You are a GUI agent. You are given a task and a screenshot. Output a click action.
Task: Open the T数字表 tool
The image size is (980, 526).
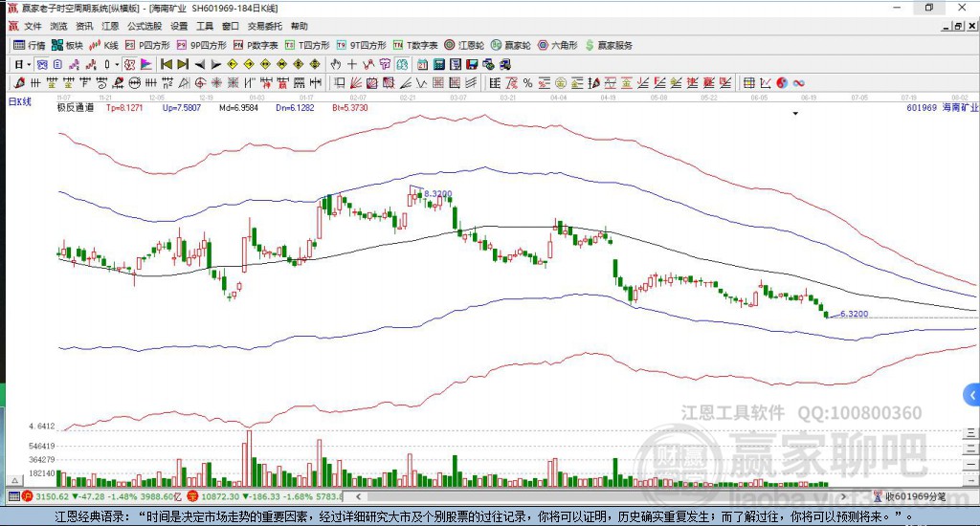415,45
